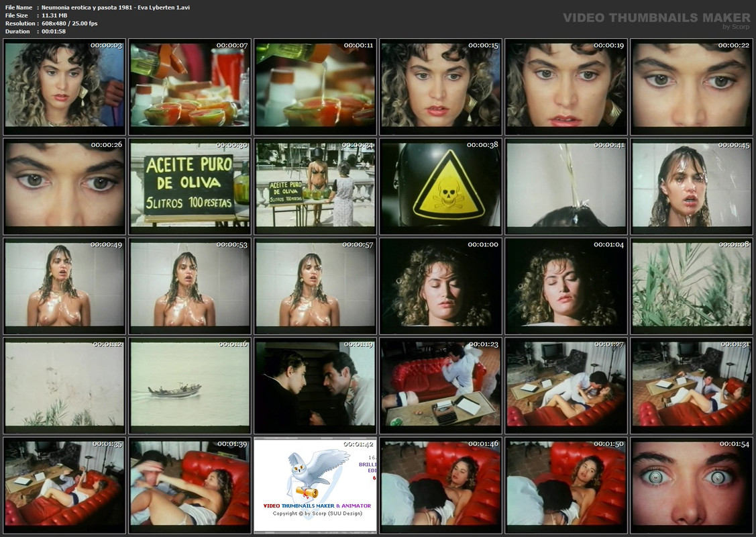Select the eyes close-up at 00:00:22
This screenshot has height=537, width=756.
click(x=692, y=87)
